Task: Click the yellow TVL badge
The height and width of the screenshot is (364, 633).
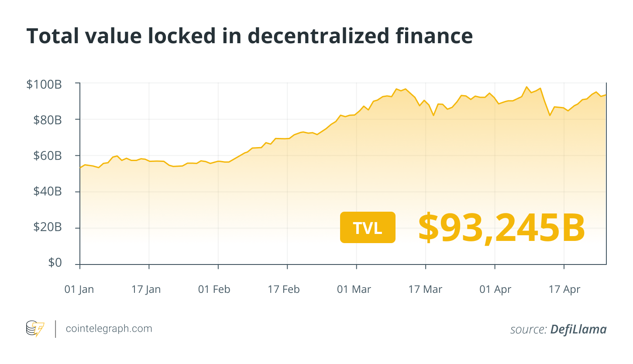Action: click(368, 227)
